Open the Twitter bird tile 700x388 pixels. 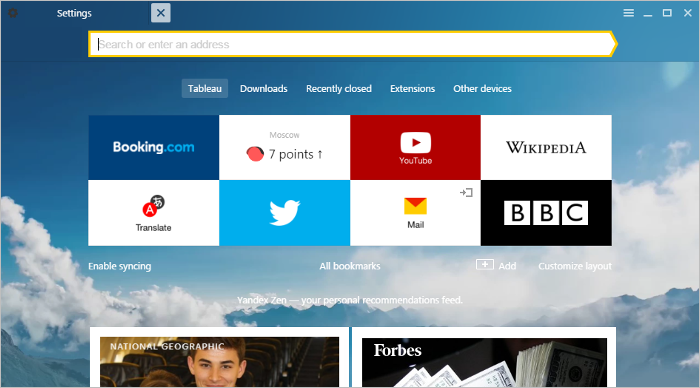click(x=284, y=213)
